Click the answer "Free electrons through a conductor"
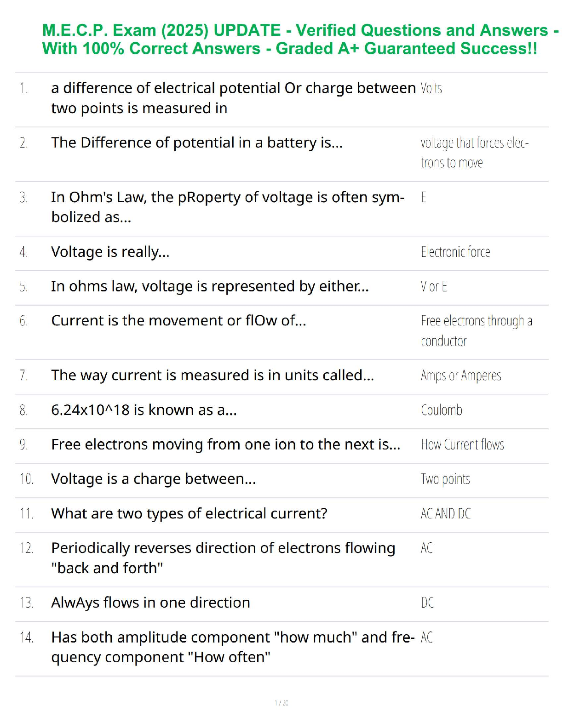563x728 pixels. point(476,330)
